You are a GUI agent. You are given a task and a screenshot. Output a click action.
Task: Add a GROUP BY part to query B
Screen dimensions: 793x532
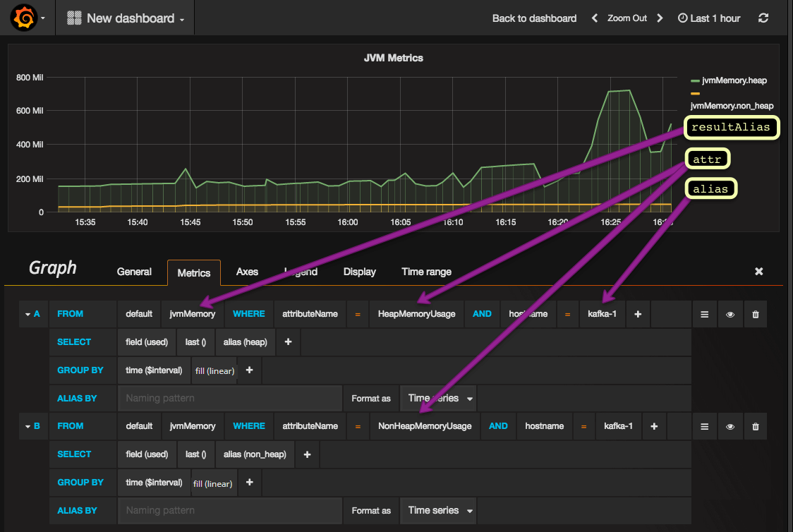249,483
